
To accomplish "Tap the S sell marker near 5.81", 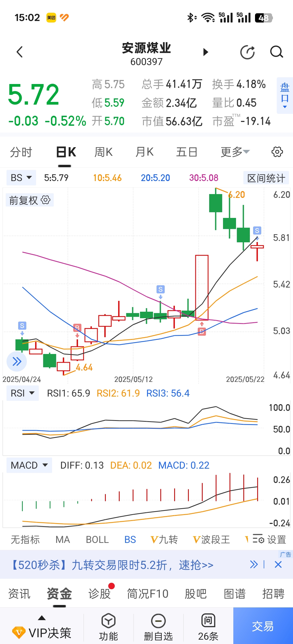I will tap(257, 231).
